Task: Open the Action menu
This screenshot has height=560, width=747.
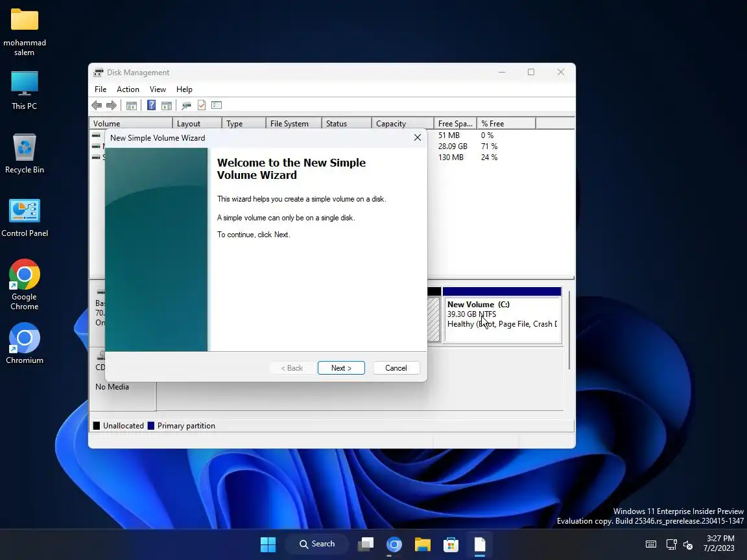Action: (128, 89)
